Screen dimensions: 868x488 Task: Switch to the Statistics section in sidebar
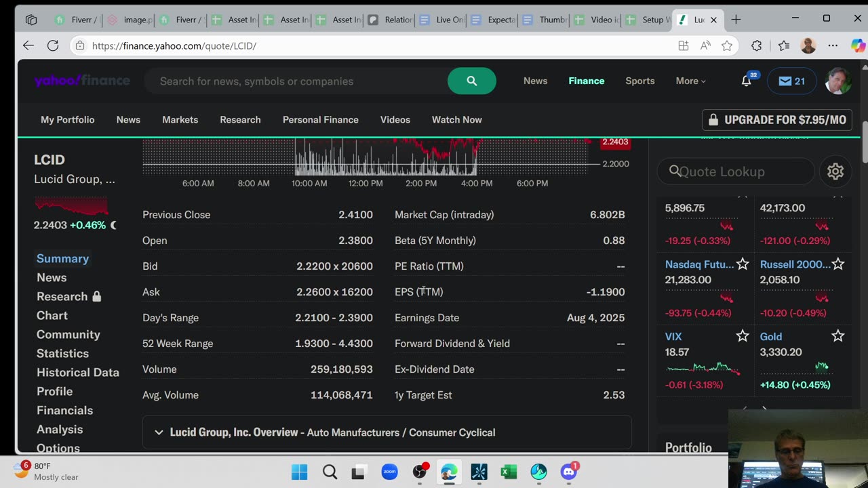click(x=62, y=353)
